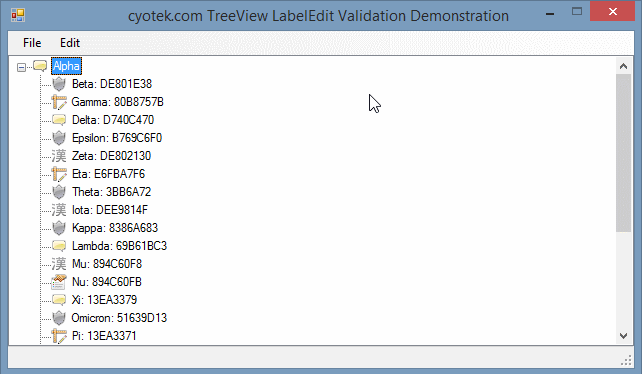Select the Theta: 3BB6A72 node
Viewport: 642px width, 374px height.
[111, 192]
